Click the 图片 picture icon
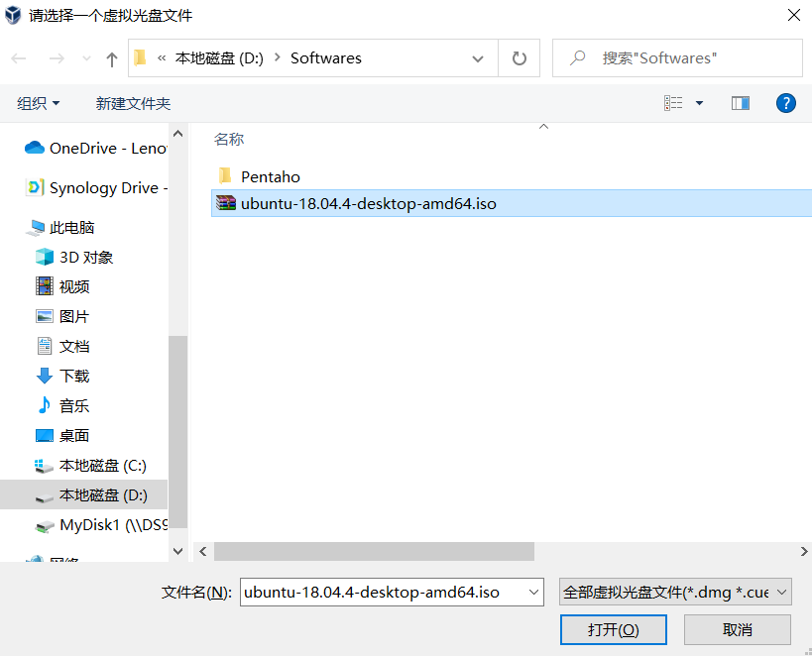 click(45, 316)
